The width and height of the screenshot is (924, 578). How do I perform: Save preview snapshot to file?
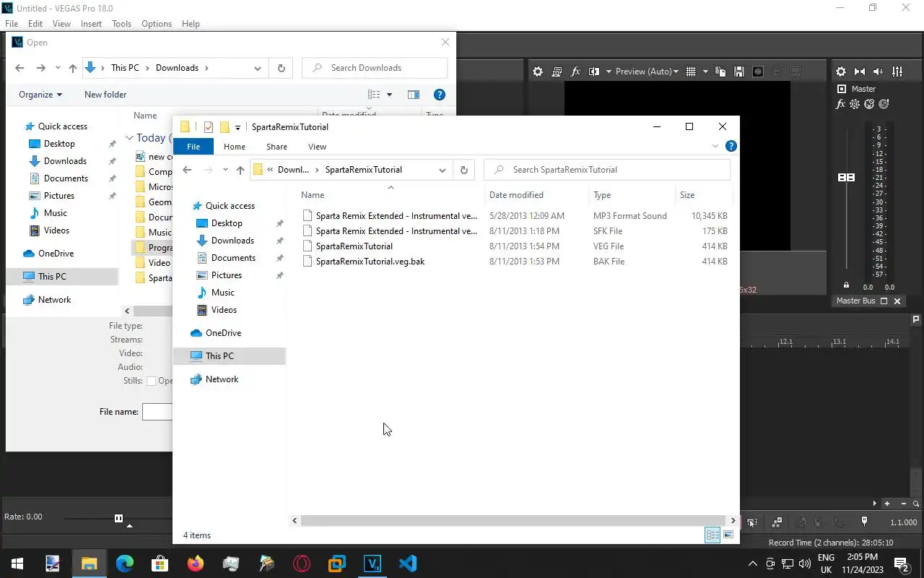(739, 72)
